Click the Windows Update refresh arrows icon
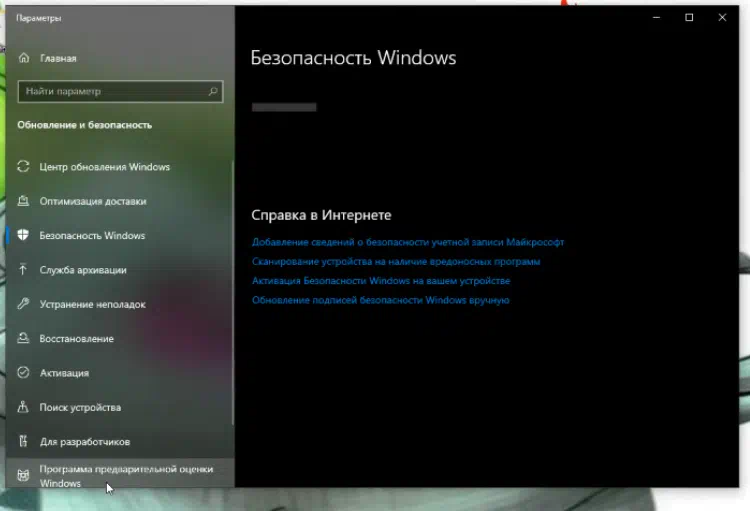The image size is (750, 511). click(x=23, y=167)
